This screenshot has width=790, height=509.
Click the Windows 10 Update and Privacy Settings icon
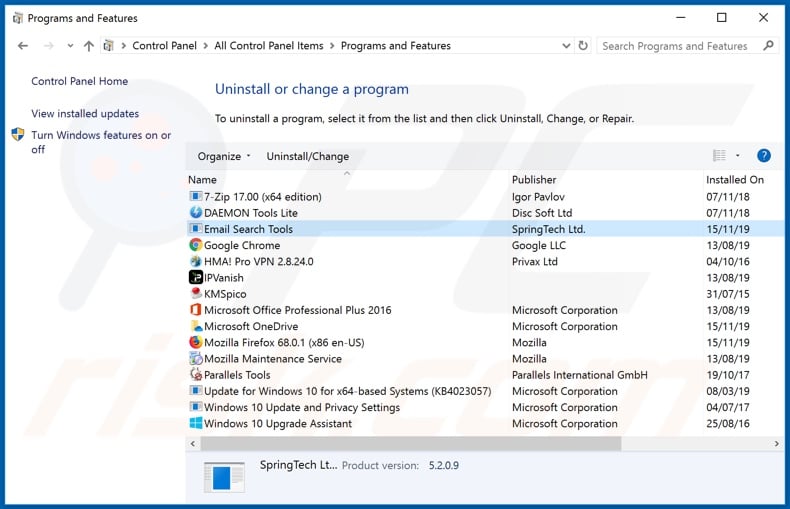pos(195,407)
